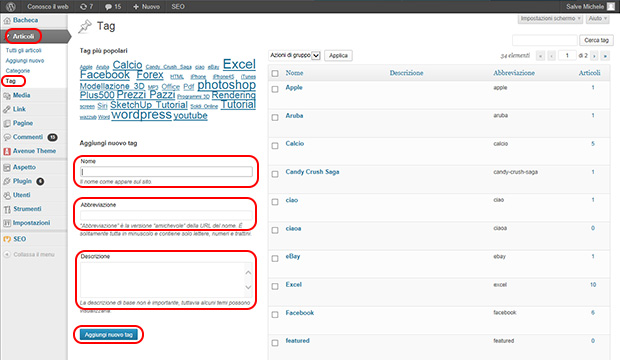The width and height of the screenshot is (620, 360).
Task: Open Aggiungi nuovo submenu item
Action: point(25,61)
